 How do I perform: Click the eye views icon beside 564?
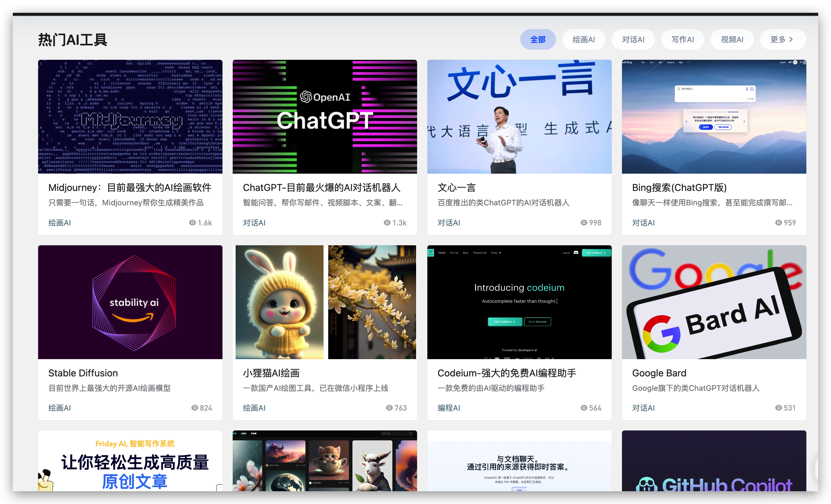click(x=584, y=408)
